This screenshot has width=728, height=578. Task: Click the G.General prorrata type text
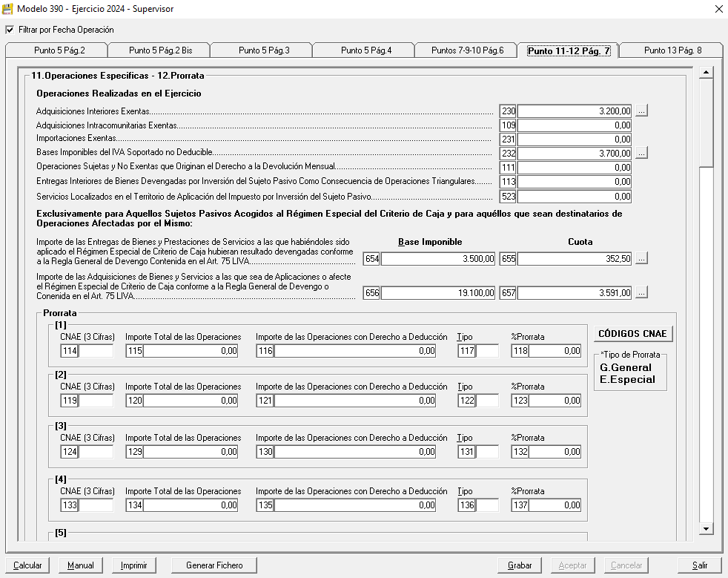[x=626, y=367]
